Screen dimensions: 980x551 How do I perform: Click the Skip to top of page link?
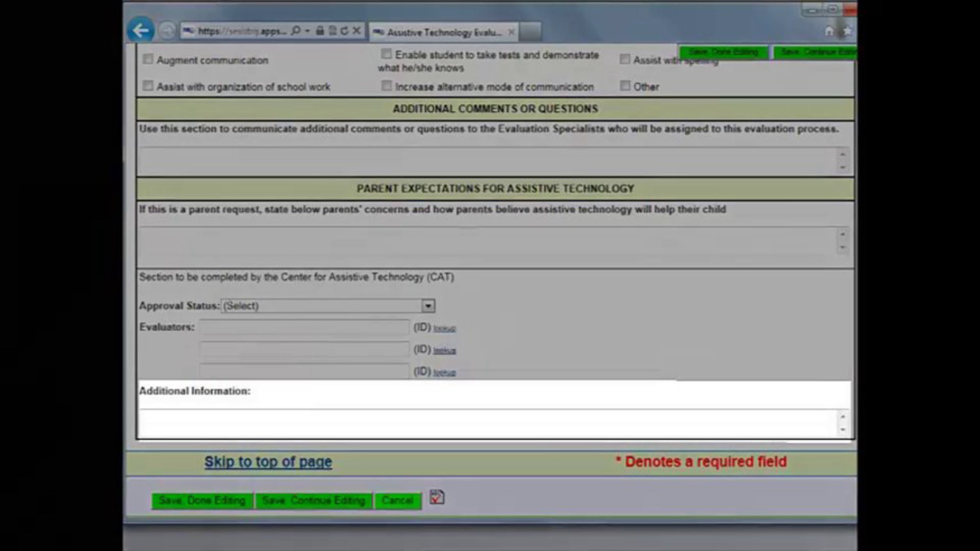268,462
